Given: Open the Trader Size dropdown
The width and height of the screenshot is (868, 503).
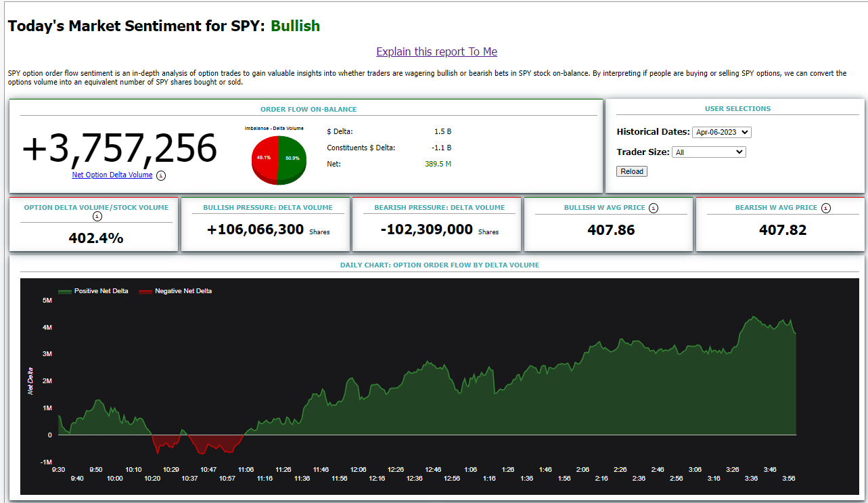Looking at the screenshot, I should point(709,152).
